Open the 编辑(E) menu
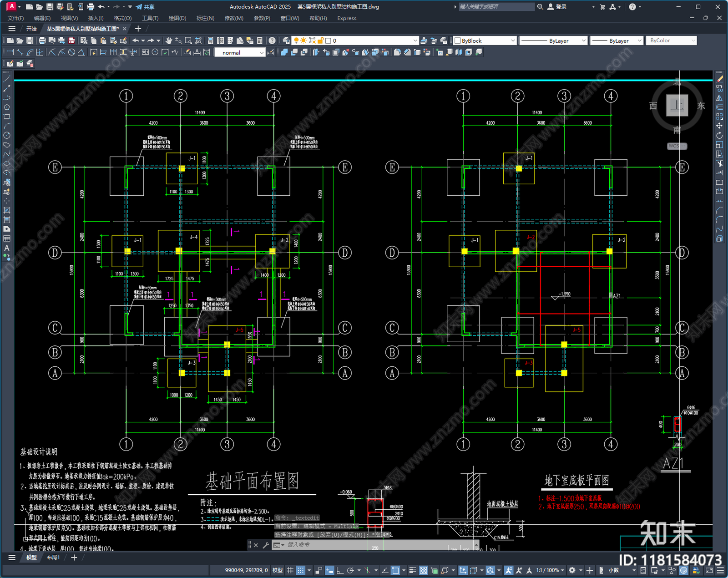728x578 pixels. [42, 18]
